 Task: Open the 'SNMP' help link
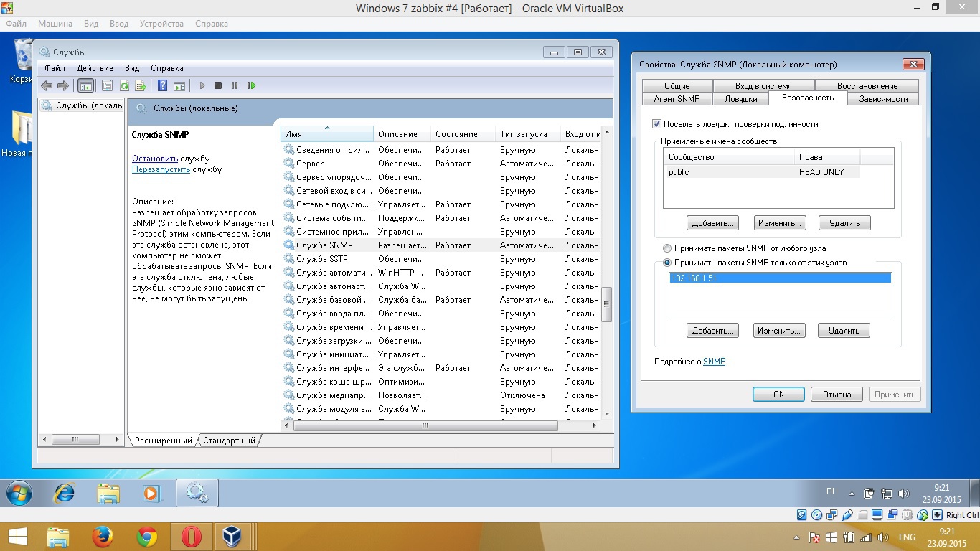(714, 362)
